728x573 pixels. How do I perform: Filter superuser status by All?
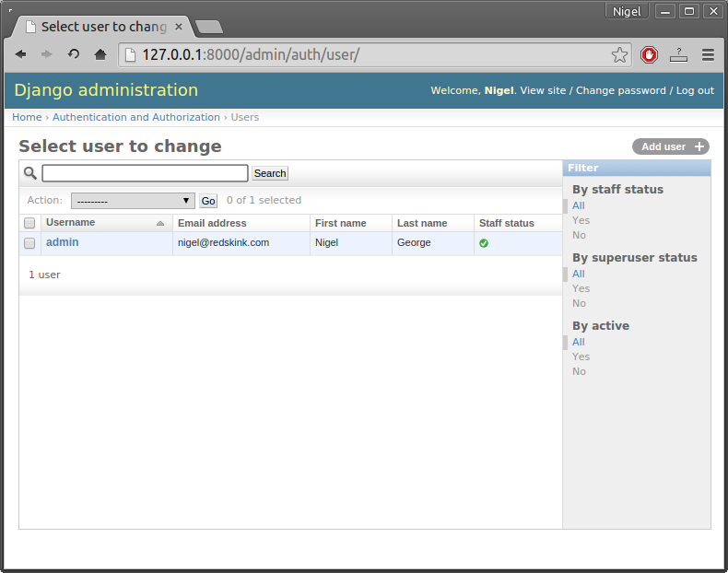tap(579, 274)
